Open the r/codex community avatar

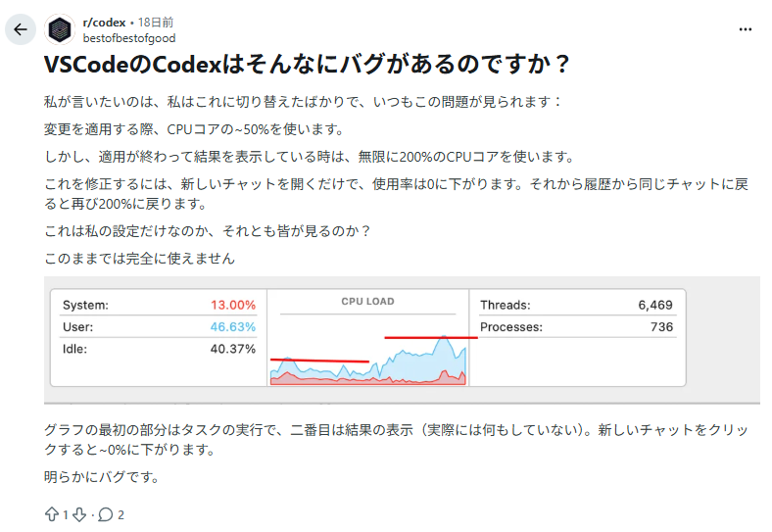[x=61, y=29]
